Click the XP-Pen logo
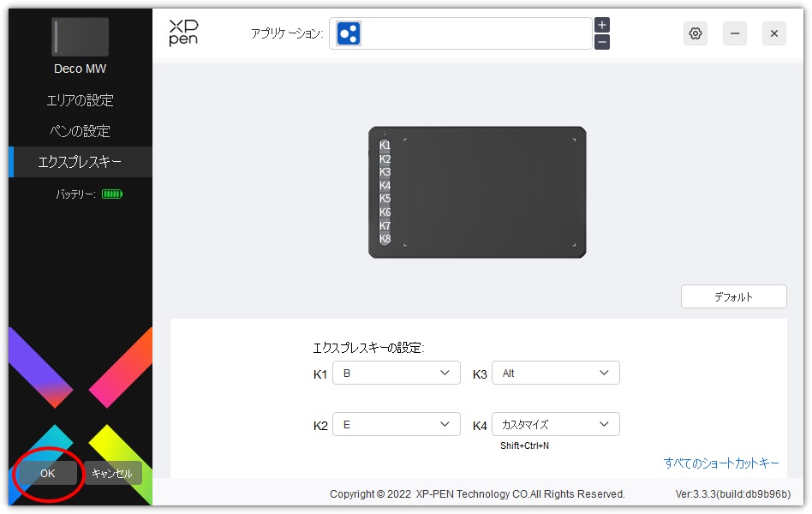 [x=183, y=33]
